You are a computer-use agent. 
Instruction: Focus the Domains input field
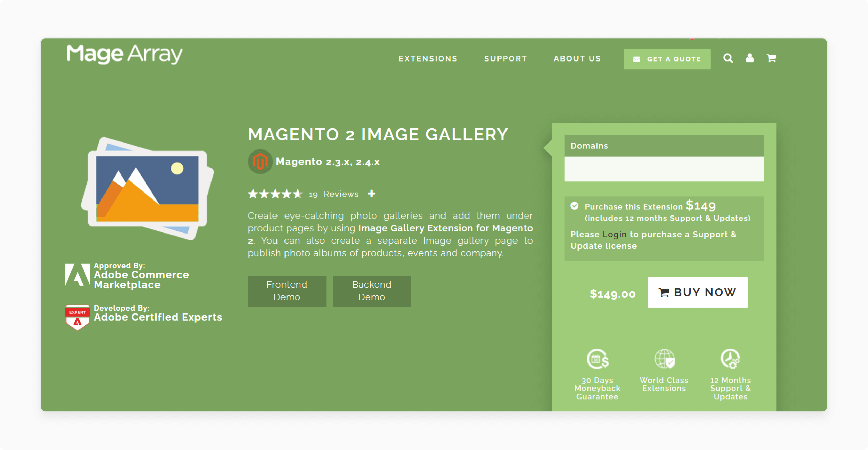pos(664,169)
